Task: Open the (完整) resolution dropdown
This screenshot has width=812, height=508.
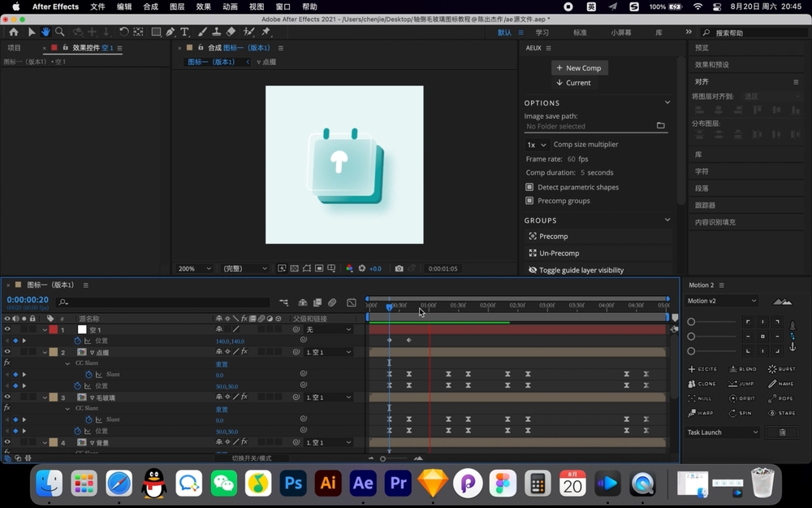Action: click(244, 268)
